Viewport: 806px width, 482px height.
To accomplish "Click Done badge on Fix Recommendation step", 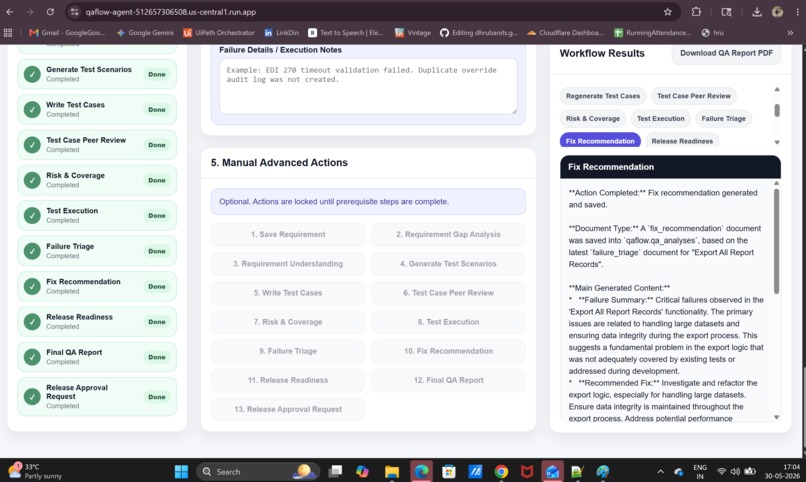I will [x=157, y=286].
